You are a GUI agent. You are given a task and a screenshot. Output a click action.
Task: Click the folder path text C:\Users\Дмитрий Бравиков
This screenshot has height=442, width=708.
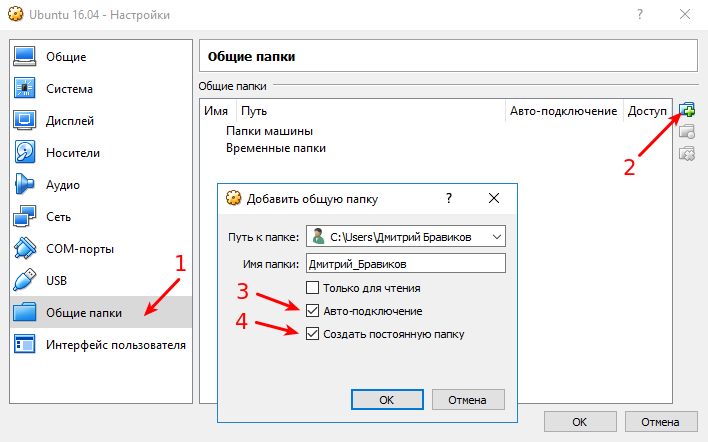(x=401, y=237)
